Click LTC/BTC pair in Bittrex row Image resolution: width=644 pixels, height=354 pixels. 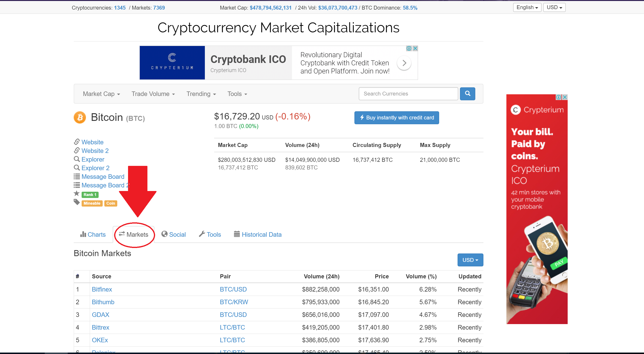[232, 327]
